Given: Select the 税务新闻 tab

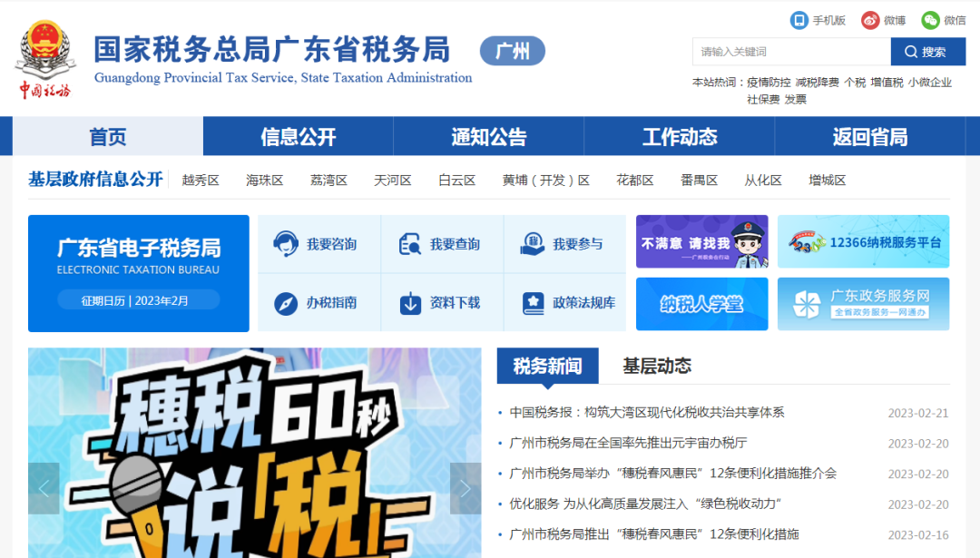Looking at the screenshot, I should [x=545, y=365].
